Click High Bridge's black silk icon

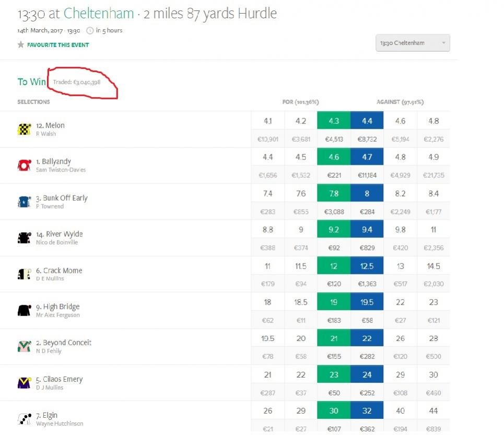[25, 311]
